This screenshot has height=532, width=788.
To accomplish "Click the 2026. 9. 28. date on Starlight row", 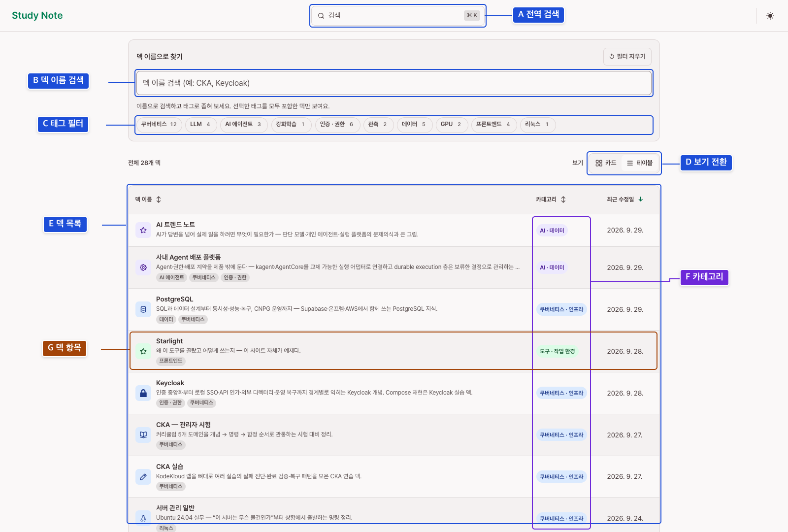I will pos(625,351).
